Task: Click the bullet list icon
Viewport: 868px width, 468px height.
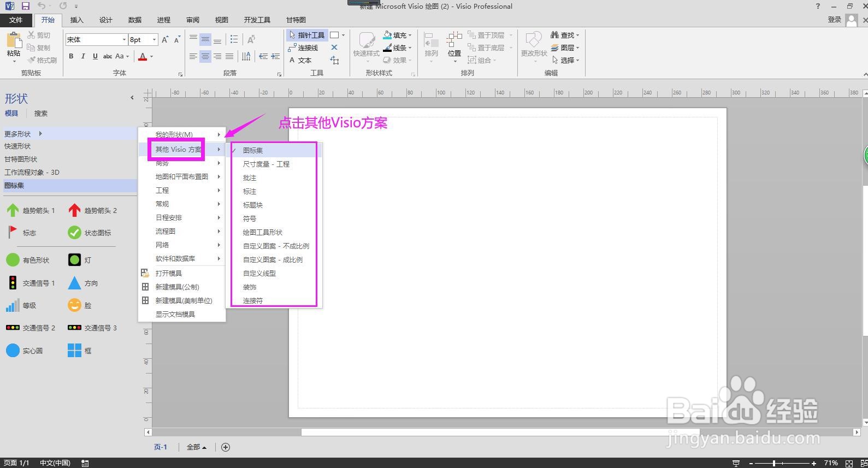Action: (x=234, y=39)
